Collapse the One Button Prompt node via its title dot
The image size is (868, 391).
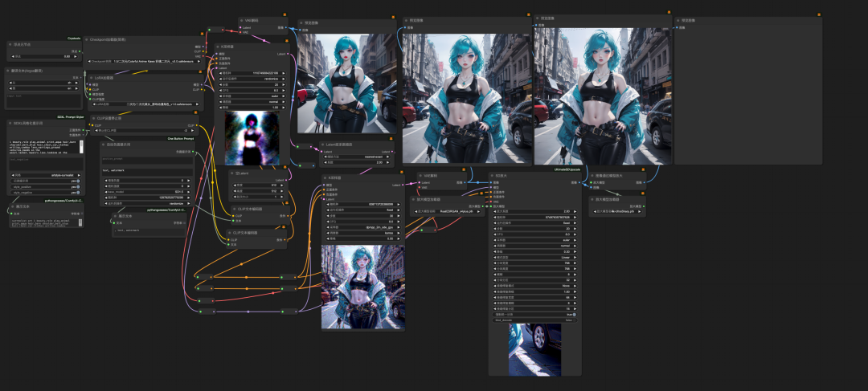coord(104,145)
